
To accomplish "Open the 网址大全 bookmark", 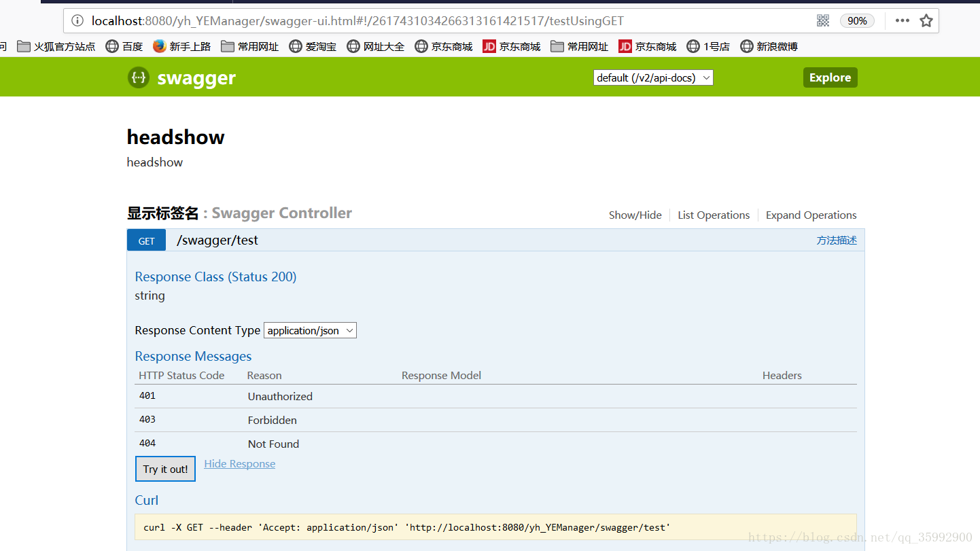I will (376, 46).
